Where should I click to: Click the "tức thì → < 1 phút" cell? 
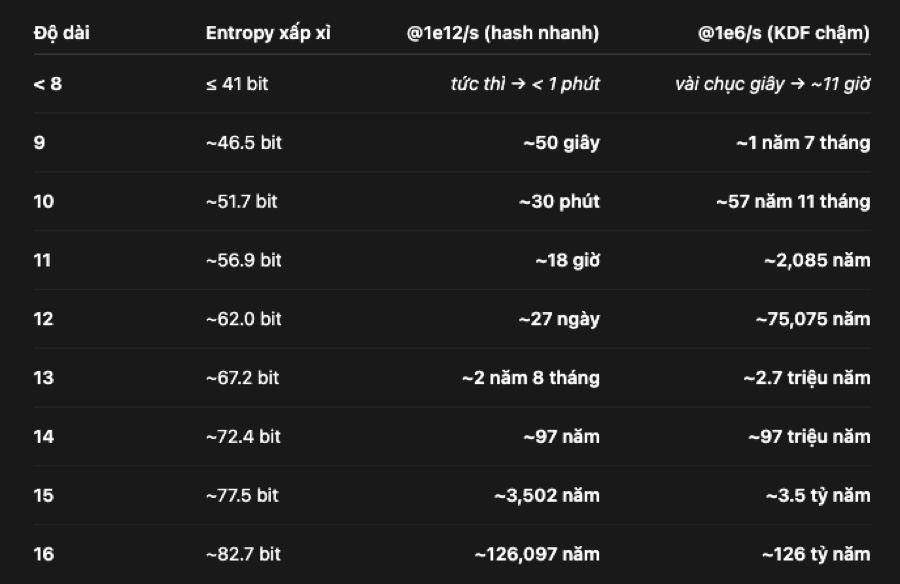525,84
